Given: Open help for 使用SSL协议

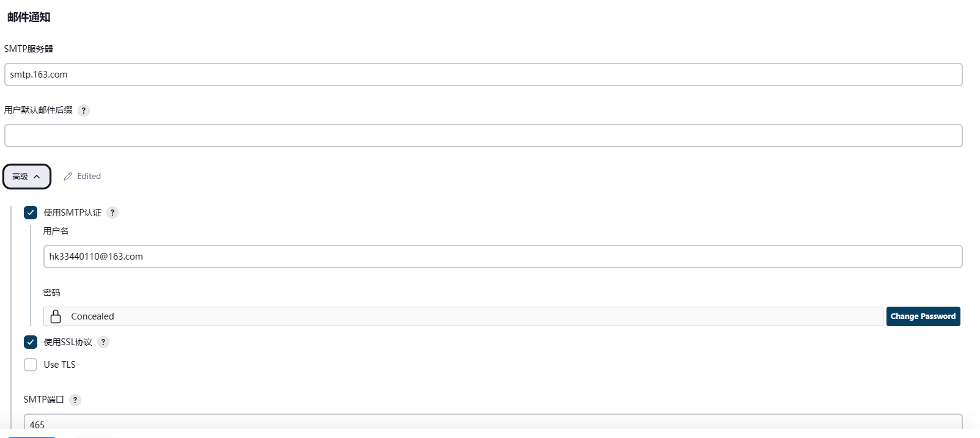Looking at the screenshot, I should click(x=103, y=342).
